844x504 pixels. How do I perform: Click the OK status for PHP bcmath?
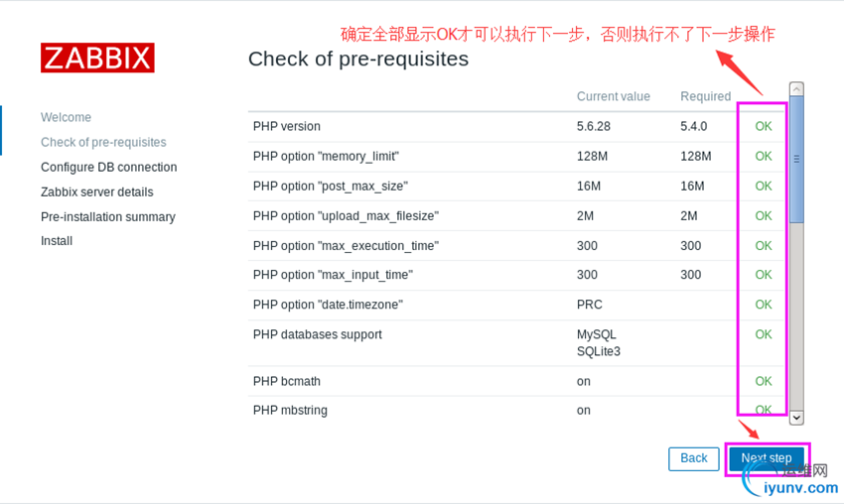(763, 381)
